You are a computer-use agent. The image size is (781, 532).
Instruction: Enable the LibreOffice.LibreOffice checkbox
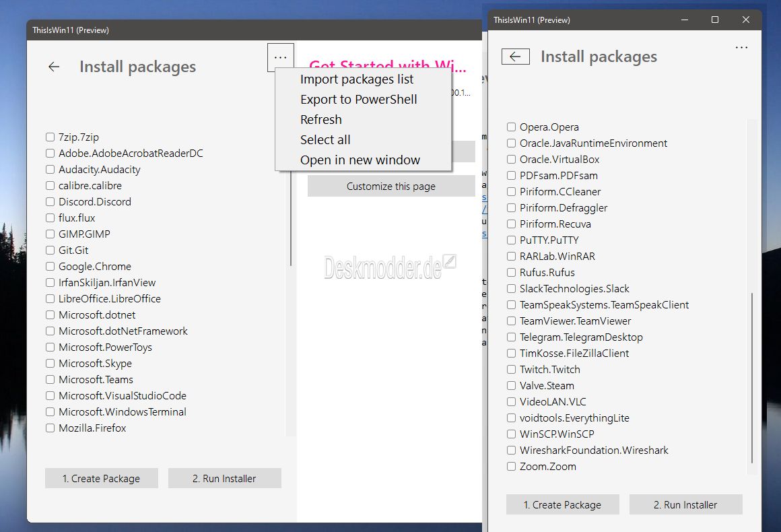pyautogui.click(x=50, y=299)
